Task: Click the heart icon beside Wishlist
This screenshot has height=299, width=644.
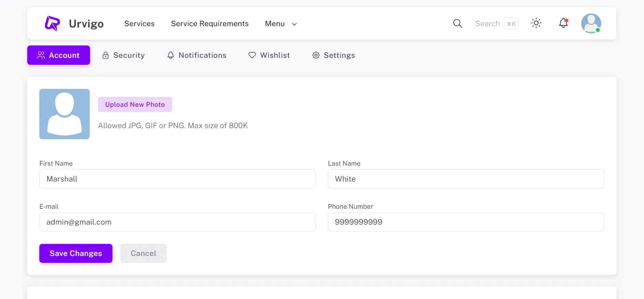Action: click(252, 55)
